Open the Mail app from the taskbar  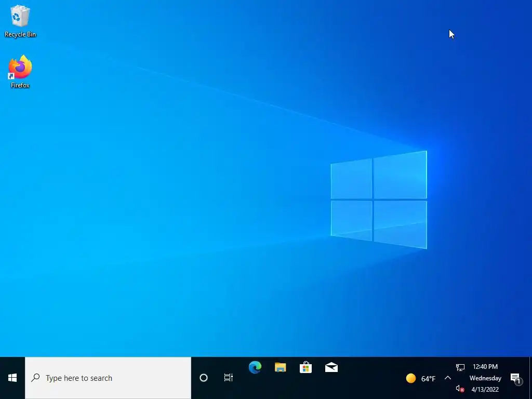[331, 367]
